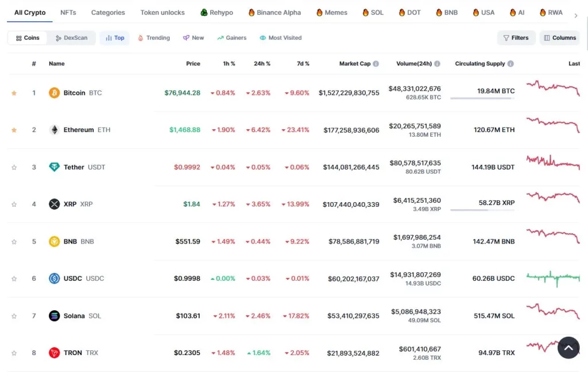Viewport: 588px width, 374px height.
Task: Open the Columns selector
Action: tap(560, 38)
